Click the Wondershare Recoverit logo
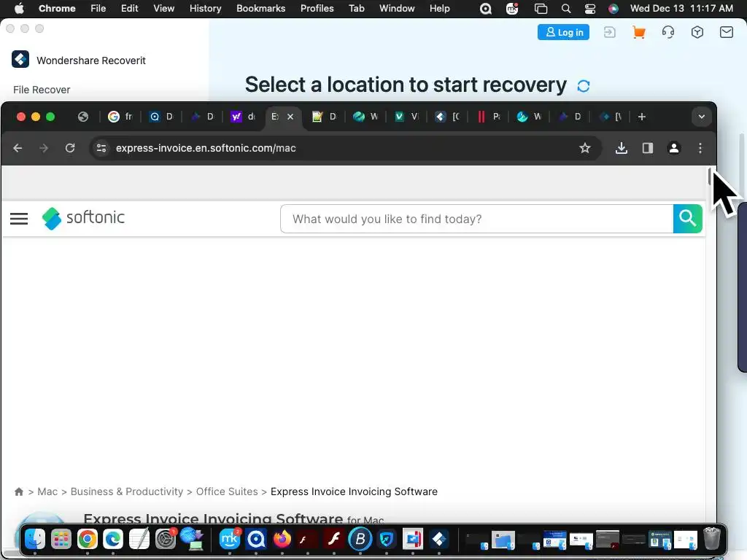This screenshot has width=747, height=560. (x=20, y=60)
